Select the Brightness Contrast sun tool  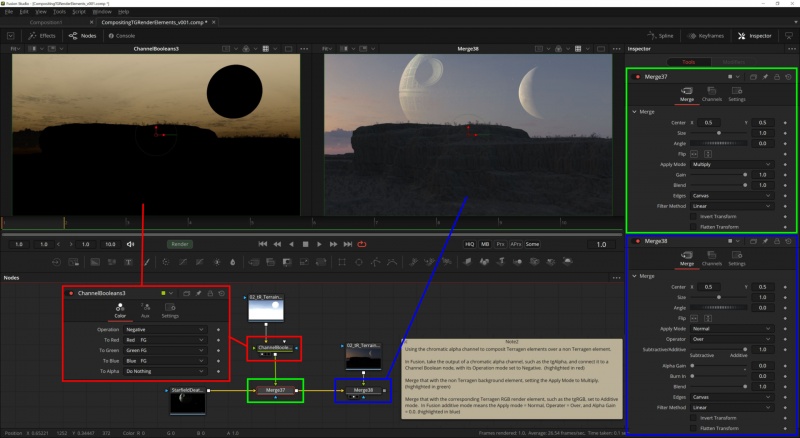click(217, 262)
